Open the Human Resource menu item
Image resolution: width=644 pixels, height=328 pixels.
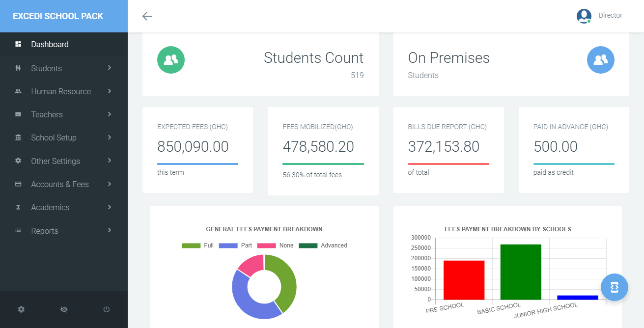coord(61,91)
